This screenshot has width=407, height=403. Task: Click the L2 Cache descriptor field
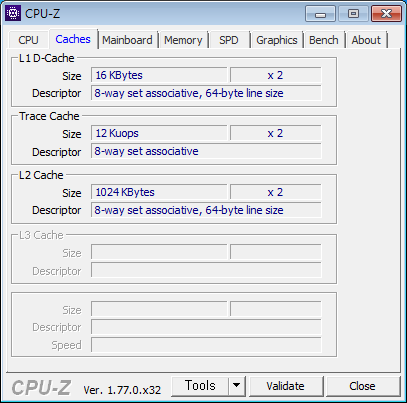pyautogui.click(x=206, y=210)
